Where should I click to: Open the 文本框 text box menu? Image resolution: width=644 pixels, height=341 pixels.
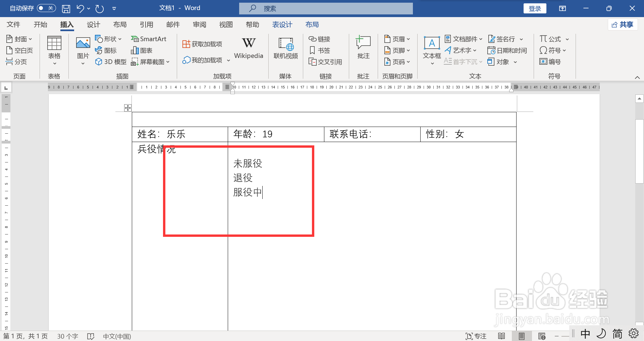click(432, 51)
